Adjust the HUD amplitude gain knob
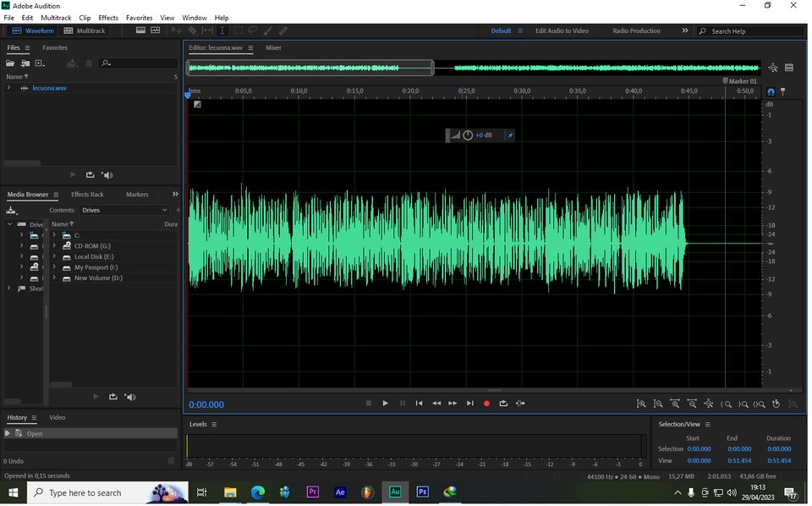This screenshot has width=812, height=506. tap(468, 135)
